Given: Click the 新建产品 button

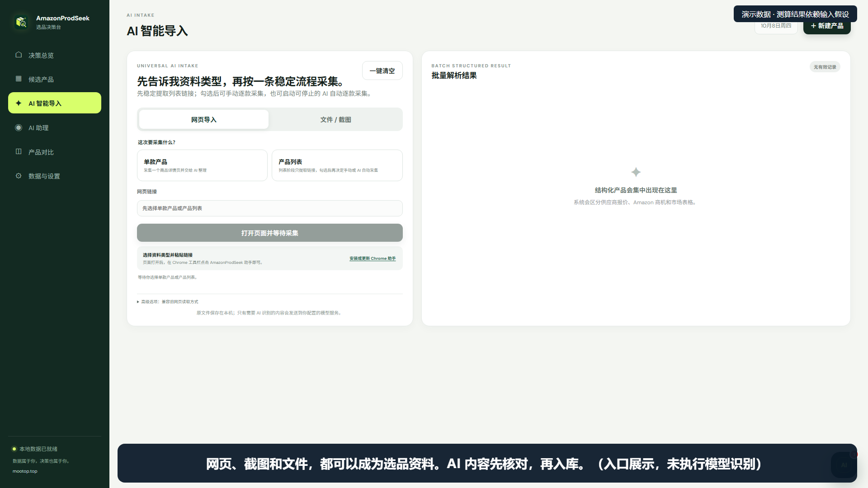Looking at the screenshot, I should pyautogui.click(x=827, y=26).
